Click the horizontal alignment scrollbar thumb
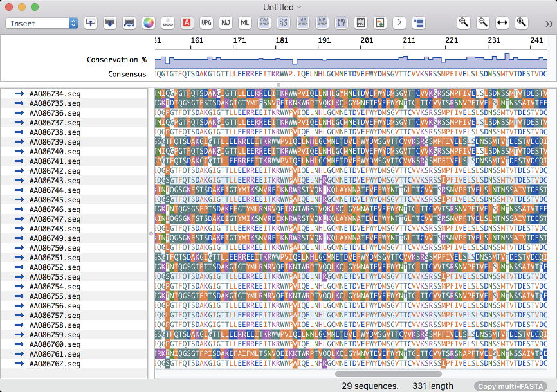The image size is (557, 392). [x=388, y=374]
